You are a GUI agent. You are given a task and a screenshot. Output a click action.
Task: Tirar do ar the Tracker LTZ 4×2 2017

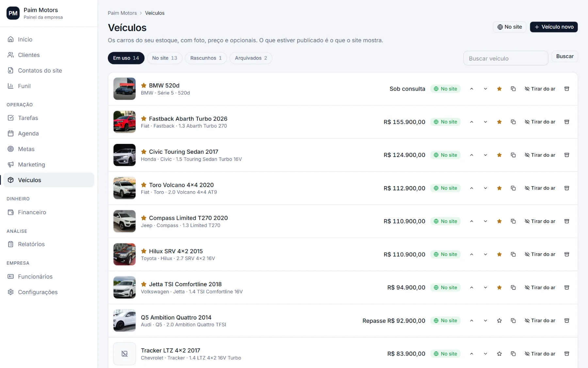540,354
